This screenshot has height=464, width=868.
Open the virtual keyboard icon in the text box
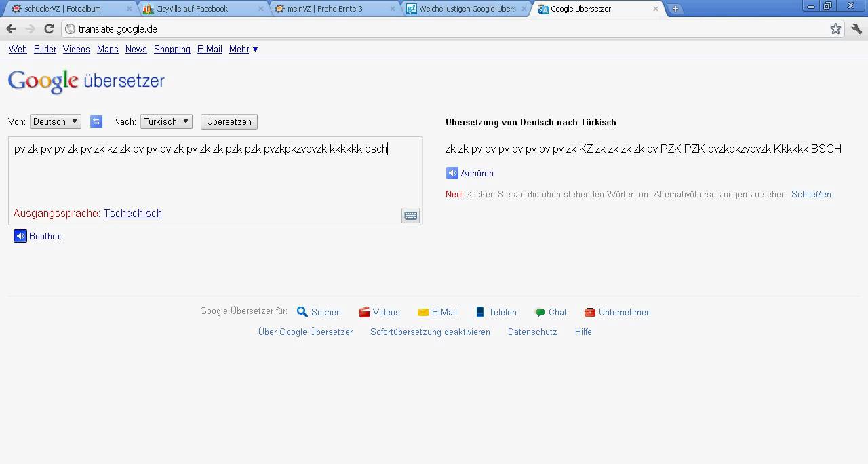click(x=410, y=216)
